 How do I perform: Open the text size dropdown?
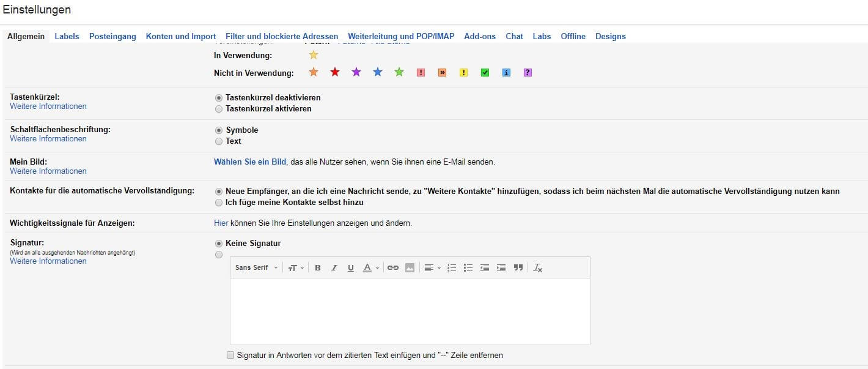coord(296,267)
